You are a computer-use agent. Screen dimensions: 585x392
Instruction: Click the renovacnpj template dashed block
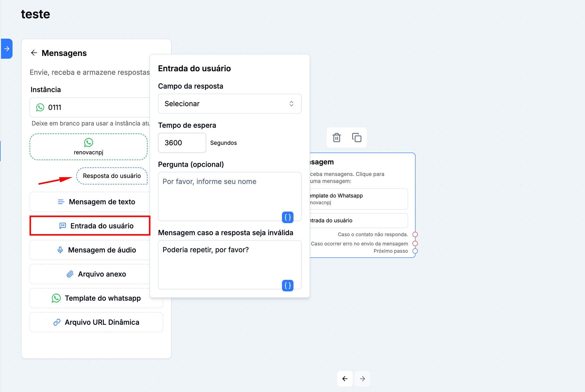tap(88, 147)
